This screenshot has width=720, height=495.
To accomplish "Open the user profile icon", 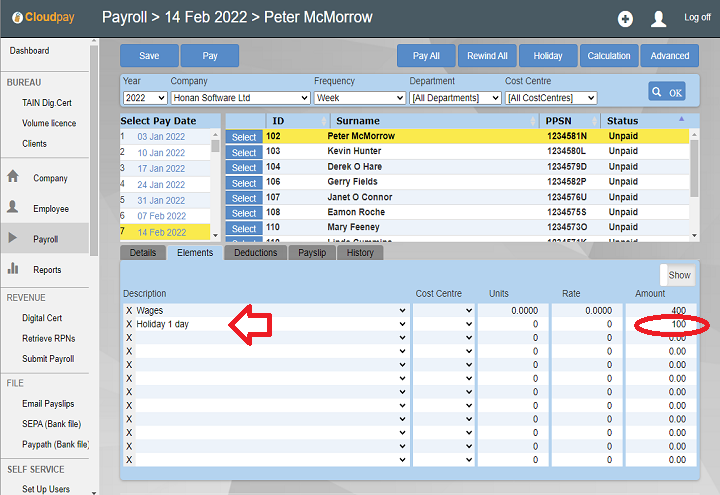I will [x=658, y=19].
